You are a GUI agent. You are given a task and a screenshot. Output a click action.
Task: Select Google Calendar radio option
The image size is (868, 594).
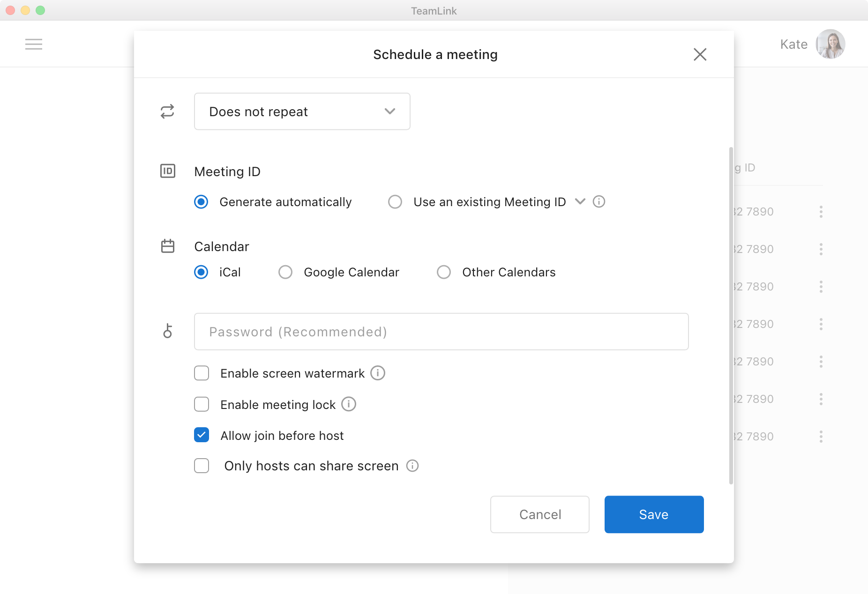(x=285, y=272)
